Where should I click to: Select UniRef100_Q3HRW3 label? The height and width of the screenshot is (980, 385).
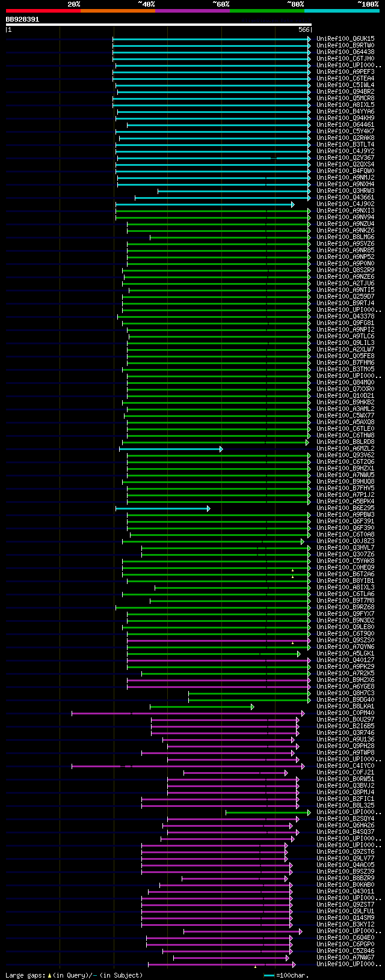click(345, 191)
